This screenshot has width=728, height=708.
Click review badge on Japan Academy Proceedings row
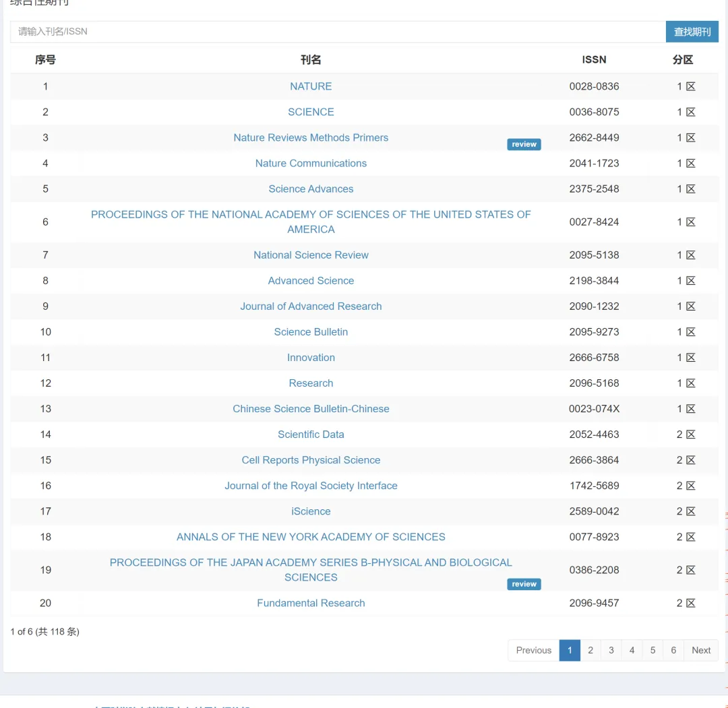click(x=524, y=584)
